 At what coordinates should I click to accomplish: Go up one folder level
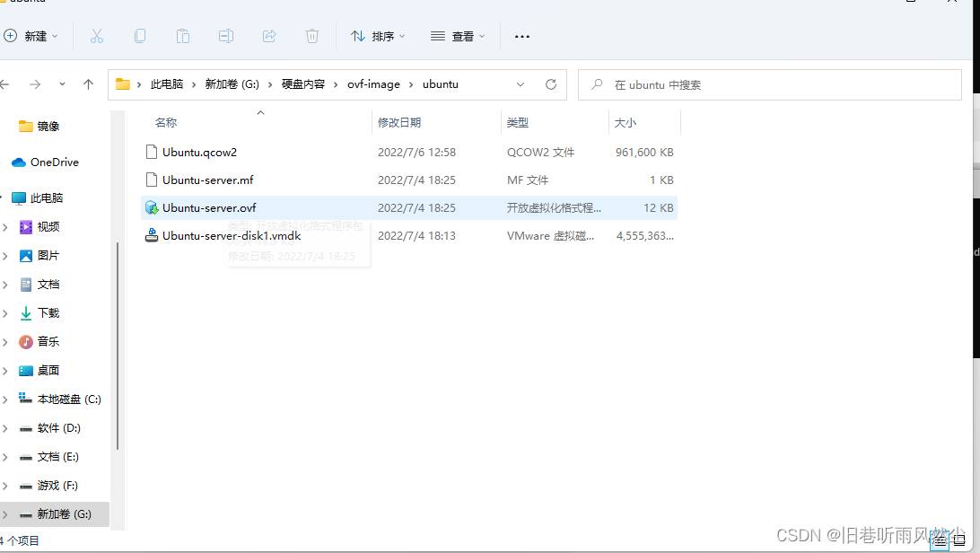(88, 84)
